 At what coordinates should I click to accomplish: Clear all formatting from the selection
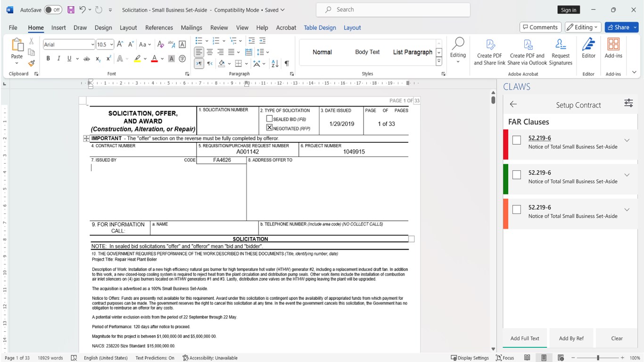[x=160, y=44]
